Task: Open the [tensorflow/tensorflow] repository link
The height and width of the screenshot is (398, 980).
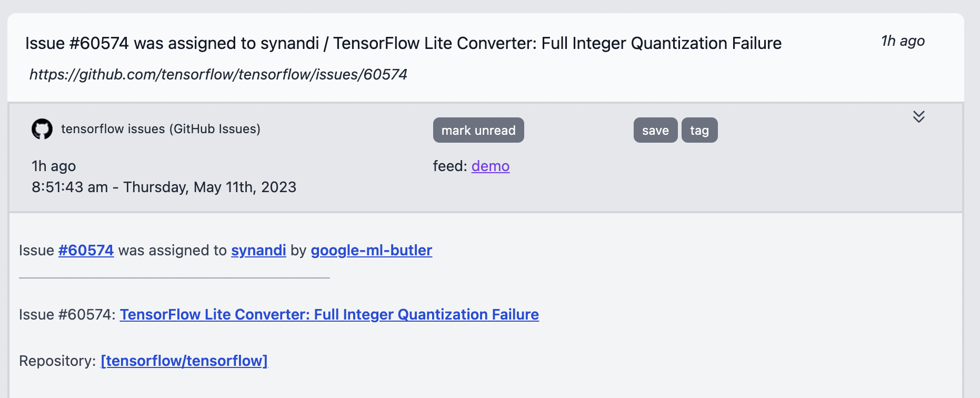Action: [x=184, y=361]
